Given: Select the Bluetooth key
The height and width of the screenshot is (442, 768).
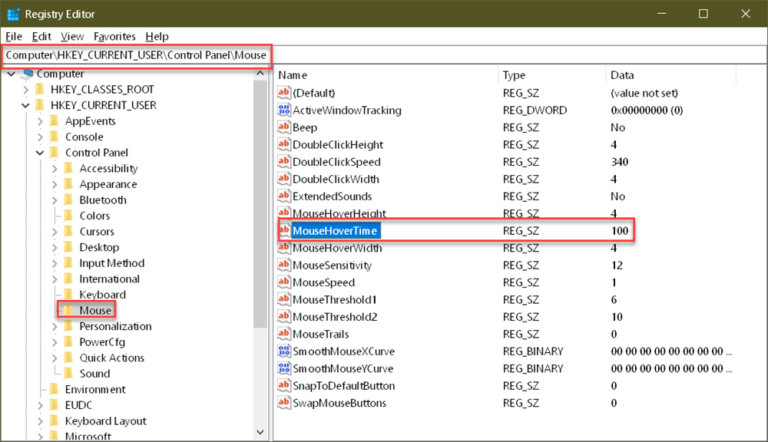Looking at the screenshot, I should (x=103, y=200).
